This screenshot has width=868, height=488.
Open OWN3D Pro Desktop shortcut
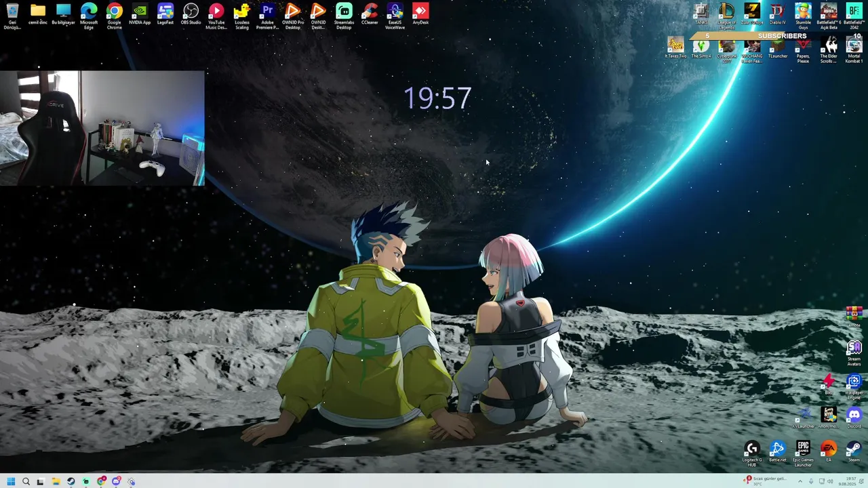click(x=293, y=16)
